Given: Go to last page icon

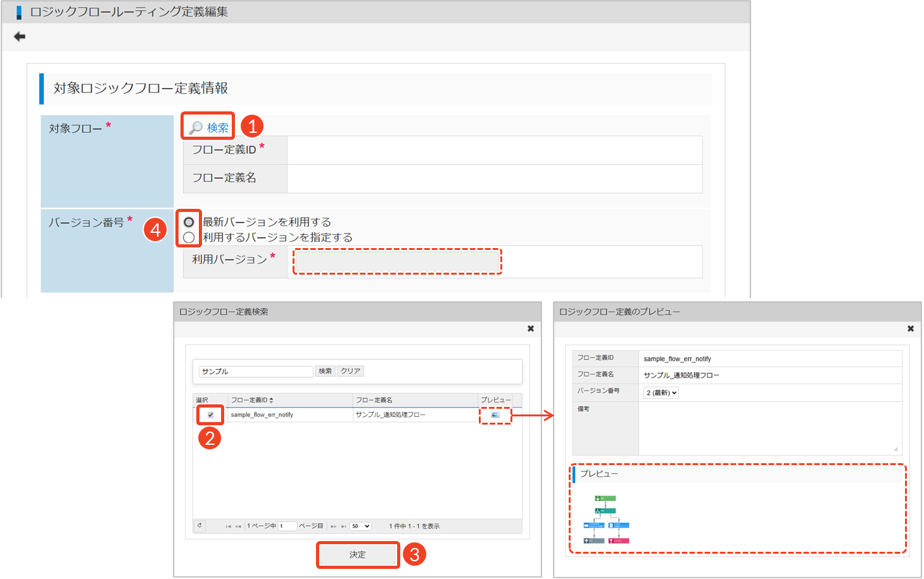Looking at the screenshot, I should 343,526.
